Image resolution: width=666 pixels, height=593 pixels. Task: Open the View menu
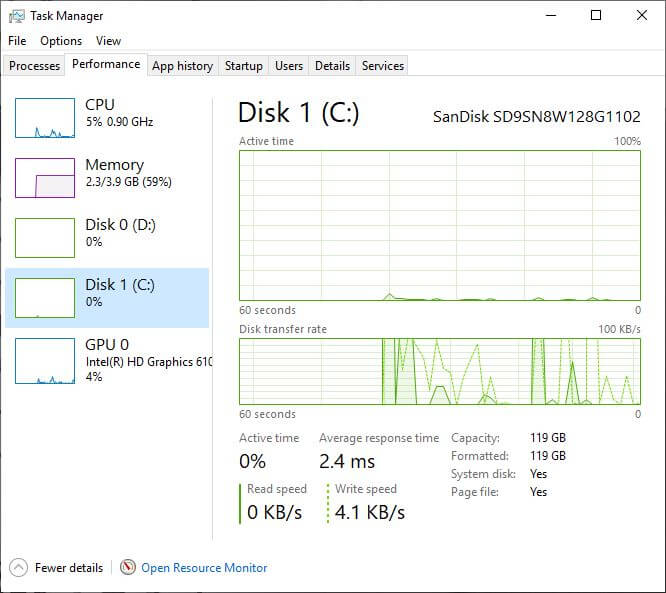coord(108,41)
